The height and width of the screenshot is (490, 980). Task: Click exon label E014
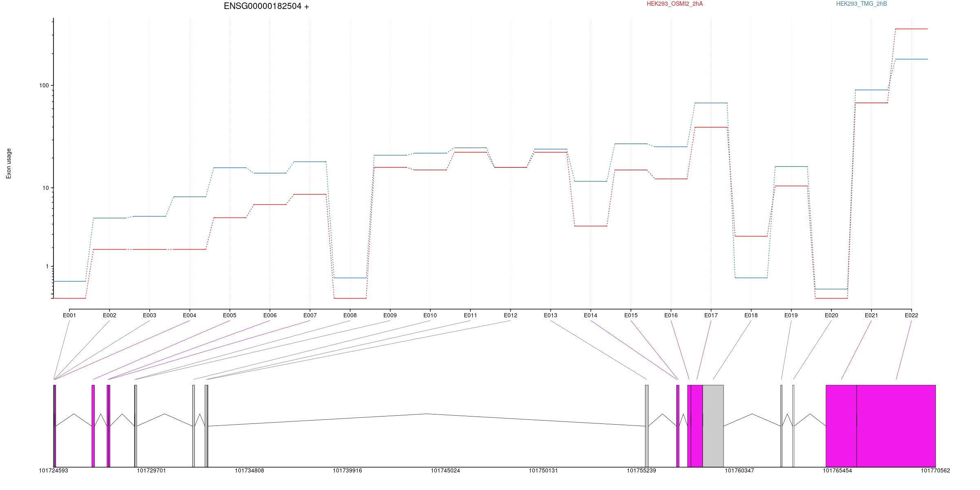pos(590,315)
